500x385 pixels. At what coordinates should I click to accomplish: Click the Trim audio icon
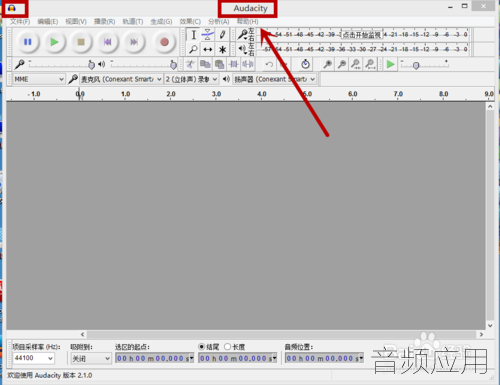(233, 64)
